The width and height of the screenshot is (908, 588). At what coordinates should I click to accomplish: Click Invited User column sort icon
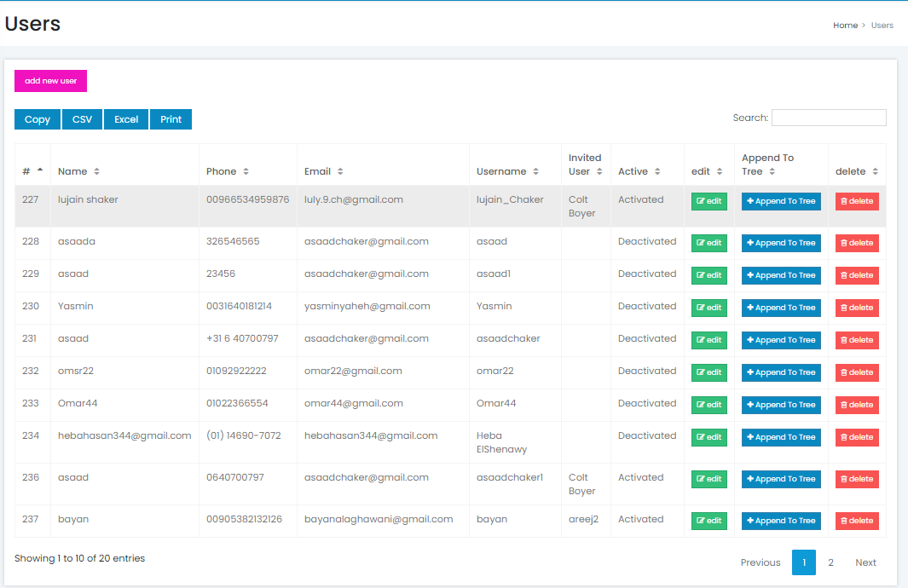tap(599, 171)
